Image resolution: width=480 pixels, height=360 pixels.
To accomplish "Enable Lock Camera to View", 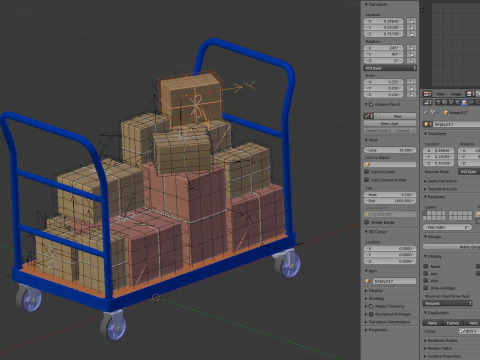I will click(x=367, y=180).
